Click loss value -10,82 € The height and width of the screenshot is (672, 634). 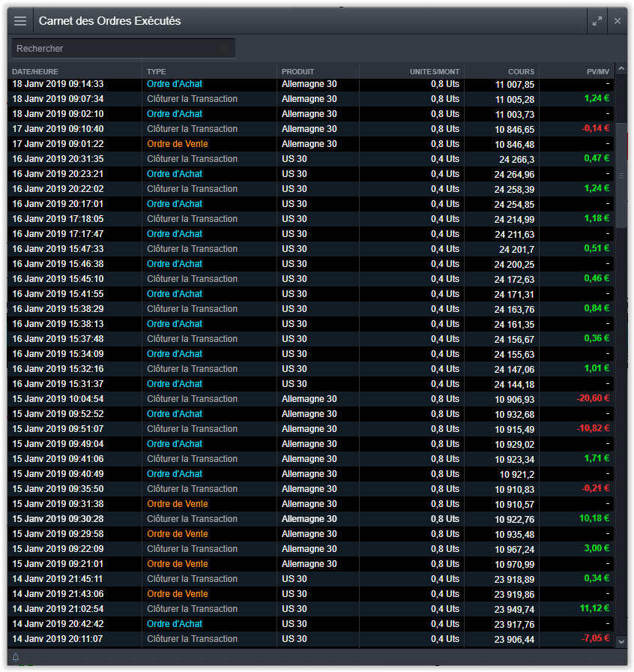tap(593, 428)
